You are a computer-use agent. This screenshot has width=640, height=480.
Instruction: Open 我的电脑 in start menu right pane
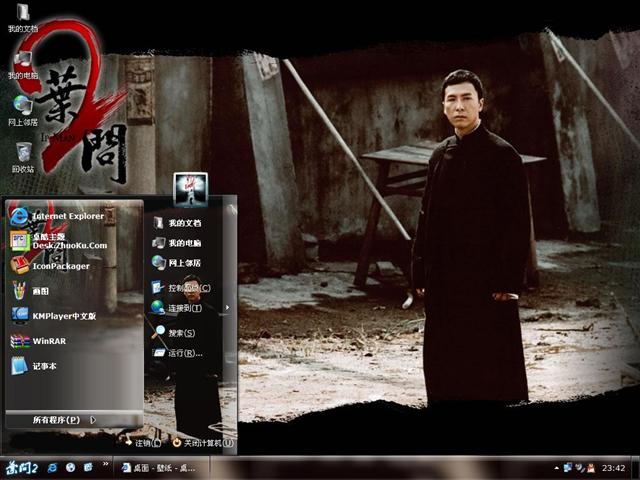(x=176, y=243)
